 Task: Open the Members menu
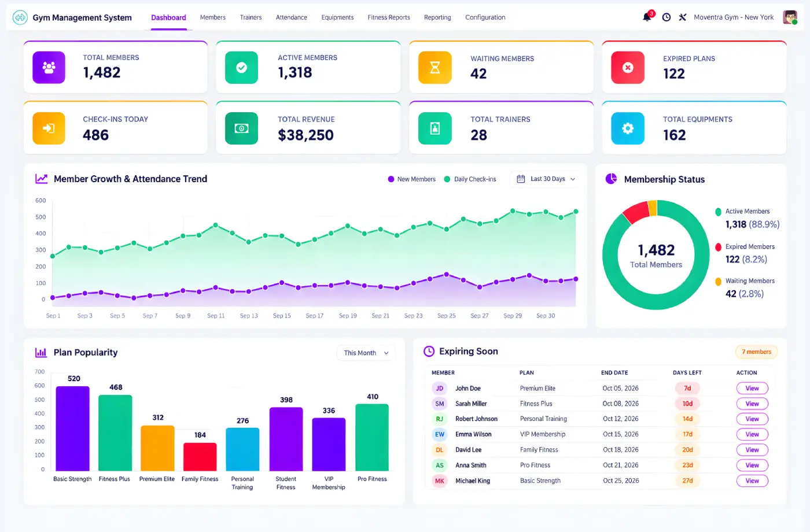click(x=213, y=17)
